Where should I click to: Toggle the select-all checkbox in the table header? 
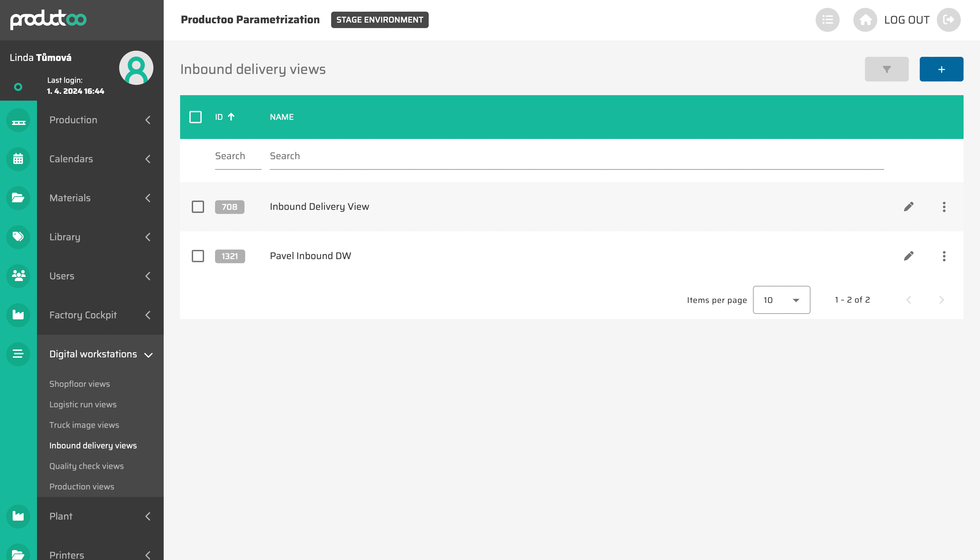tap(196, 117)
